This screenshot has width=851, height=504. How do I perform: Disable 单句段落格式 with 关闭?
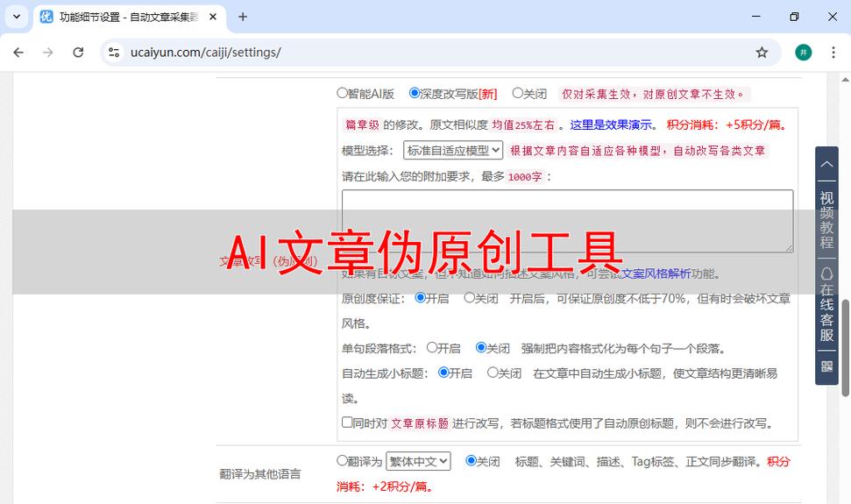point(481,347)
